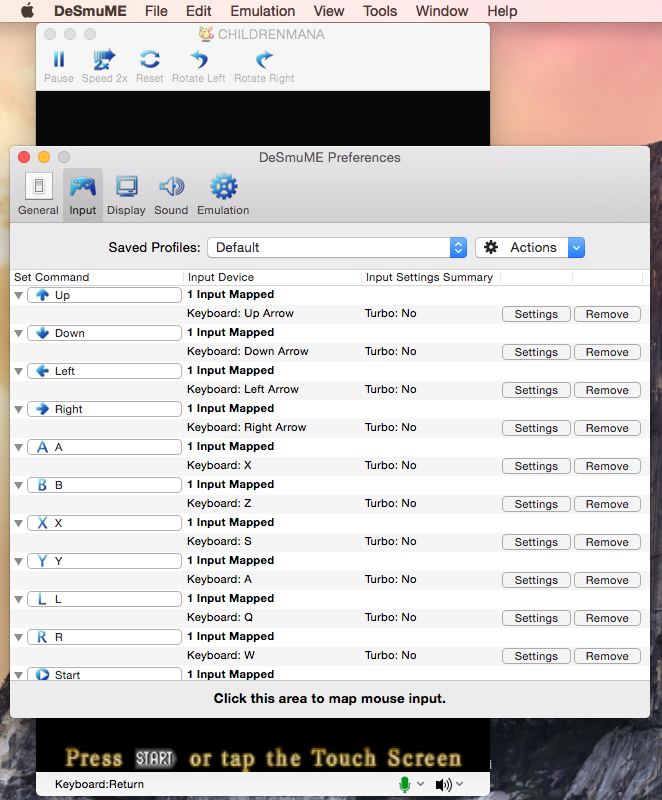Remove the Keyboard: A mapping
Viewport: 662px width, 800px height.
coord(607,580)
